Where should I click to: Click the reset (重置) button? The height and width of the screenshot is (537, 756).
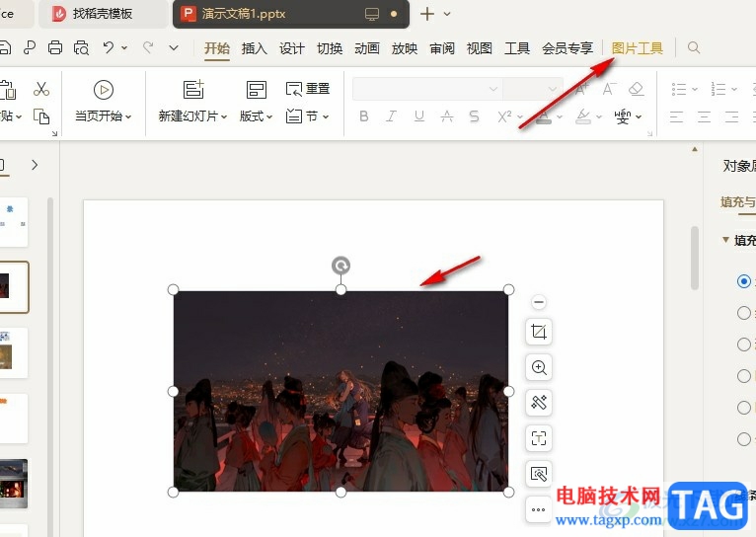(x=308, y=89)
